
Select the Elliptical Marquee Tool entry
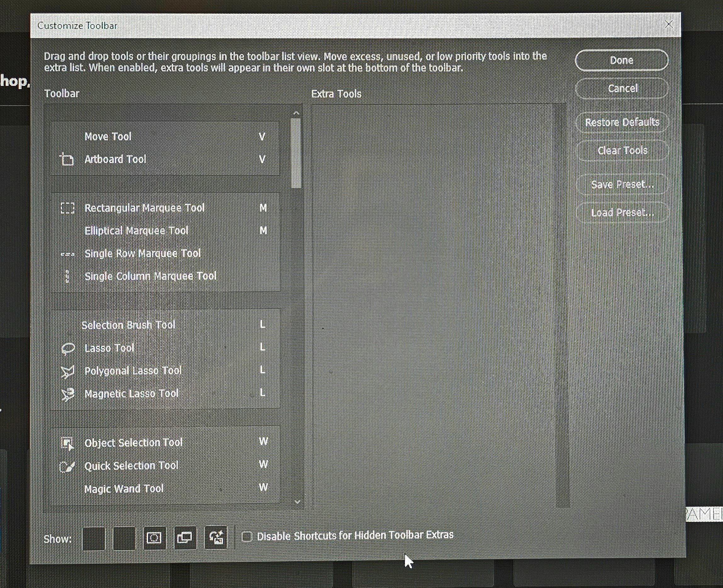[136, 231]
